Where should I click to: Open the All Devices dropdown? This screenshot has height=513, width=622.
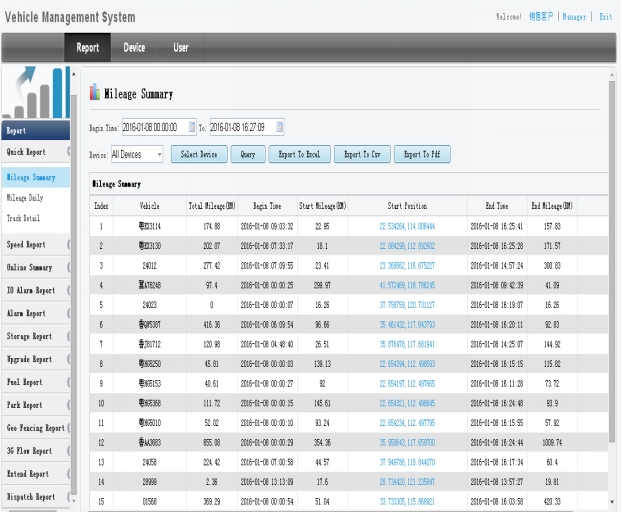pyautogui.click(x=137, y=154)
